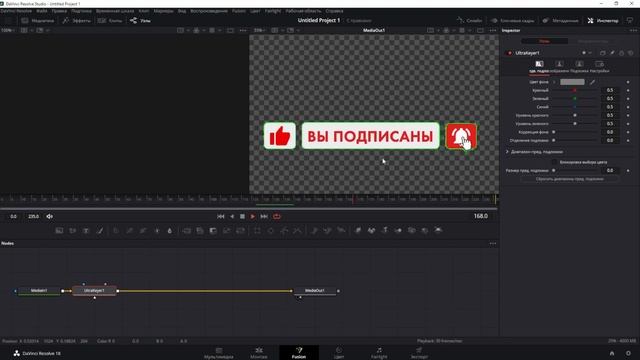Screen dimensions: 640x360
Task: Switch to Fairlight page tab
Action: tap(379, 352)
